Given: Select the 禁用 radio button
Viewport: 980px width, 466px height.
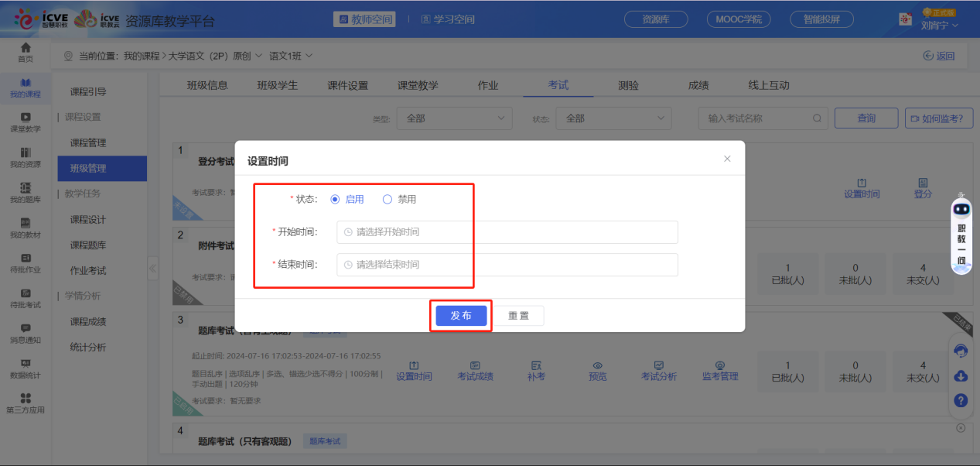Looking at the screenshot, I should pos(387,199).
